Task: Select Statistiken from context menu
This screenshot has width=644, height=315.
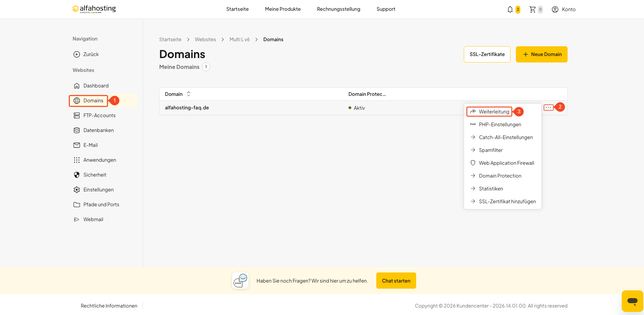Action: click(502, 189)
